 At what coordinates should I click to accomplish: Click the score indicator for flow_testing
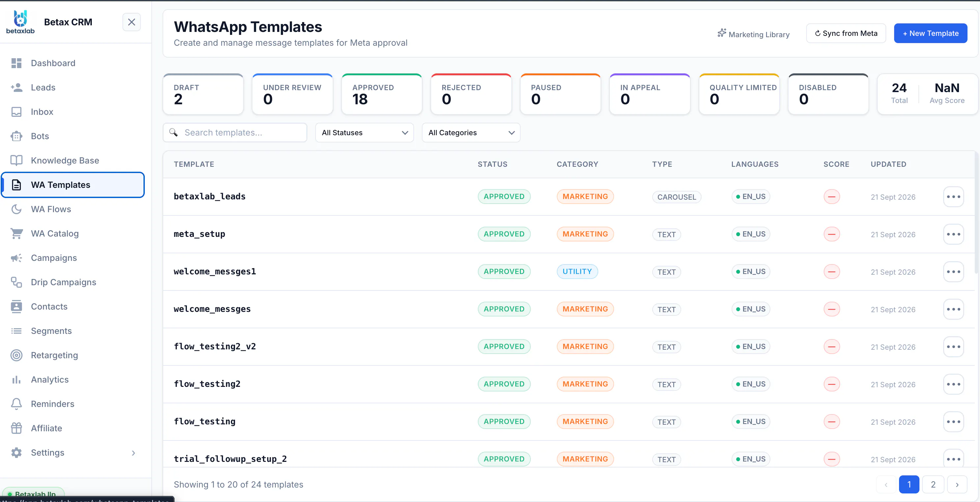[x=832, y=421]
